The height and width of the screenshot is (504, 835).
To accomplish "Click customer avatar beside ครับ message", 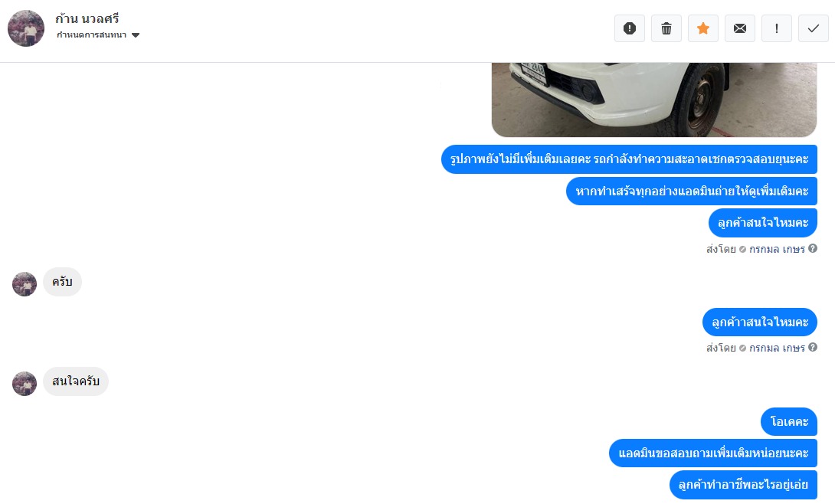I will (x=25, y=284).
